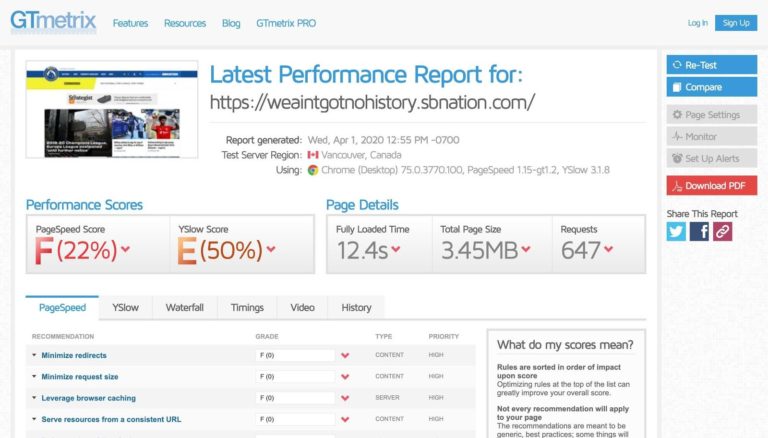Image resolution: width=768 pixels, height=438 pixels.
Task: Click the Chrome browser icon
Action: tap(312, 170)
